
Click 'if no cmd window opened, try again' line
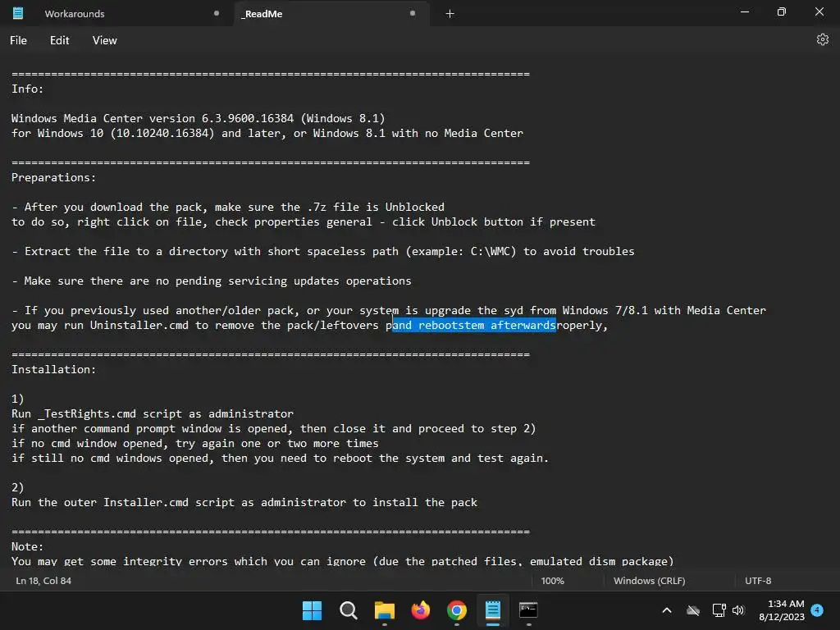[x=195, y=444]
